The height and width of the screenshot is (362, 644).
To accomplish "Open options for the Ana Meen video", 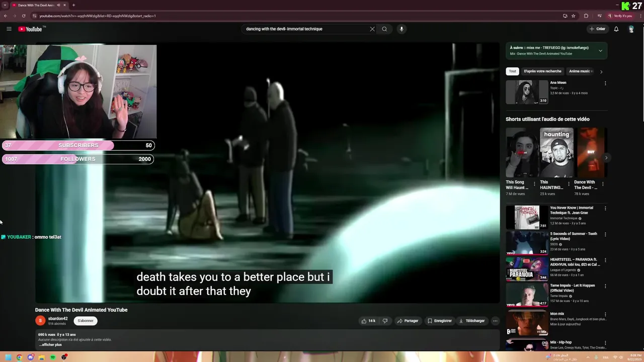I will (605, 83).
